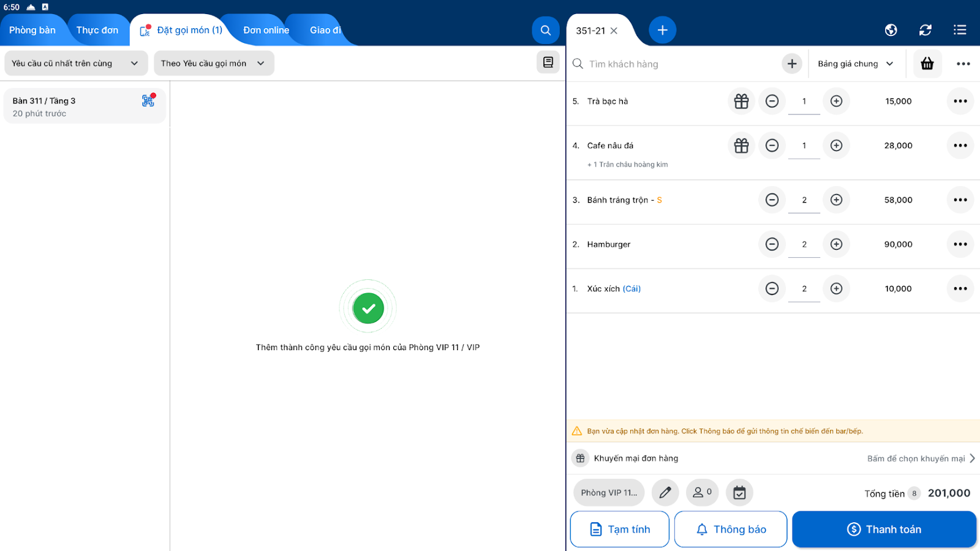The height and width of the screenshot is (551, 980).
Task: Click the 90,000 price of Hamburger
Action: pyautogui.click(x=898, y=244)
